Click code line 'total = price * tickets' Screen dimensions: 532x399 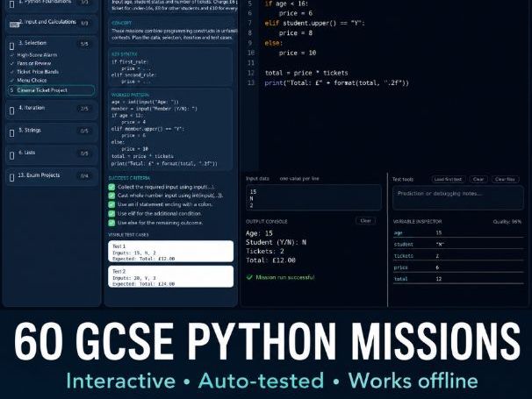306,73
